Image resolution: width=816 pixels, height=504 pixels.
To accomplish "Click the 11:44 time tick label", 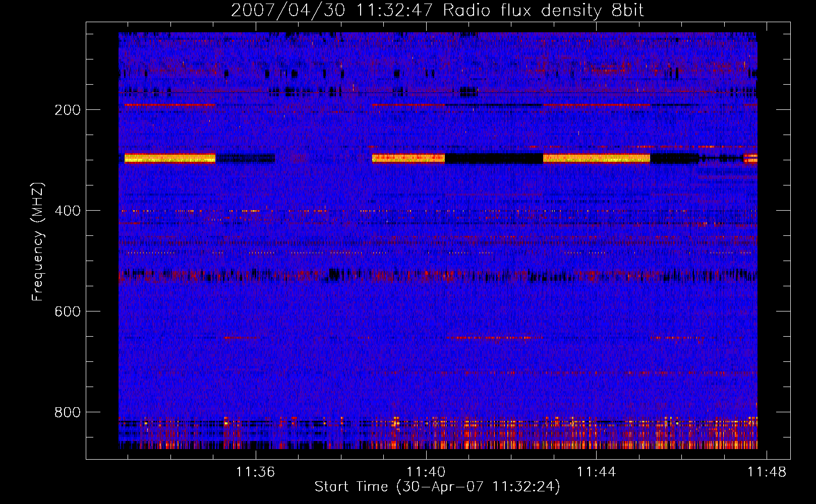I will pyautogui.click(x=597, y=472).
